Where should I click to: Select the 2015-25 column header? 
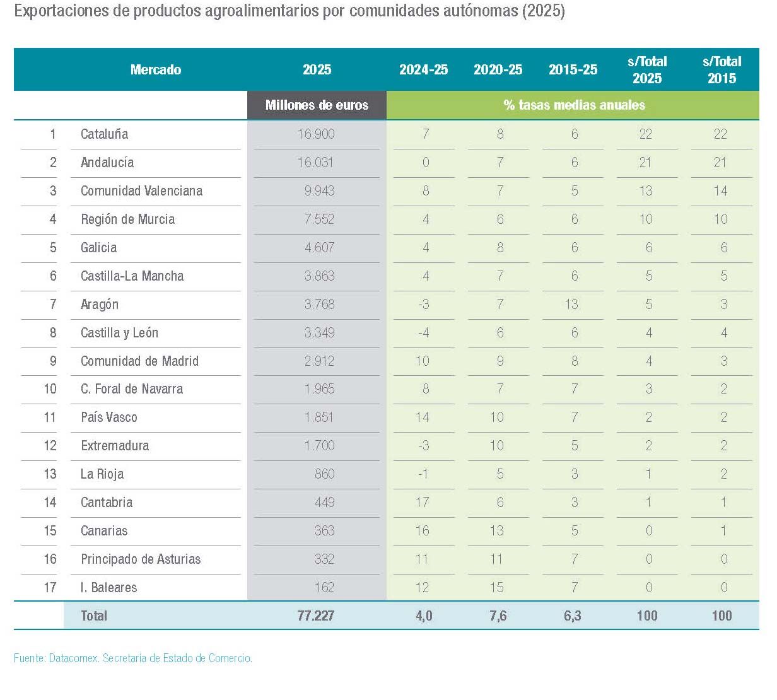tap(573, 70)
